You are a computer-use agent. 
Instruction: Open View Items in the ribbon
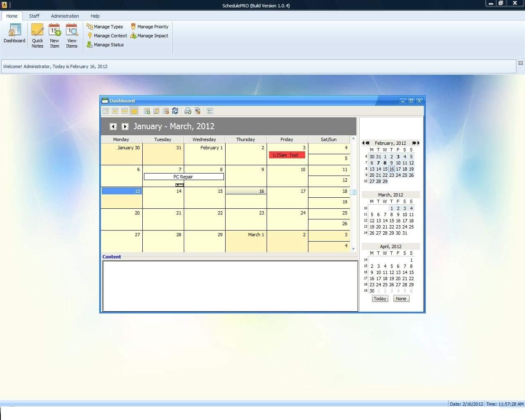pyautogui.click(x=72, y=36)
